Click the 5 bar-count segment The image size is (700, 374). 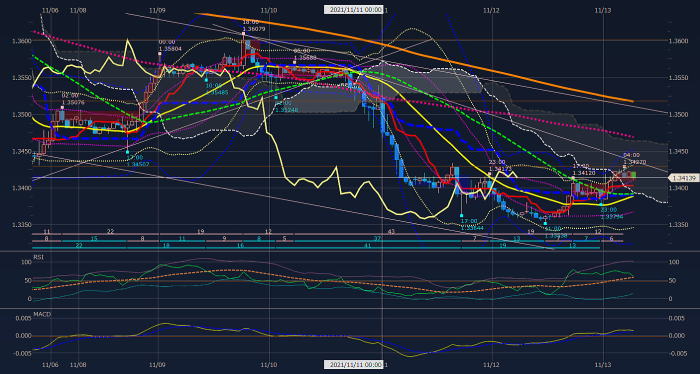(284, 239)
